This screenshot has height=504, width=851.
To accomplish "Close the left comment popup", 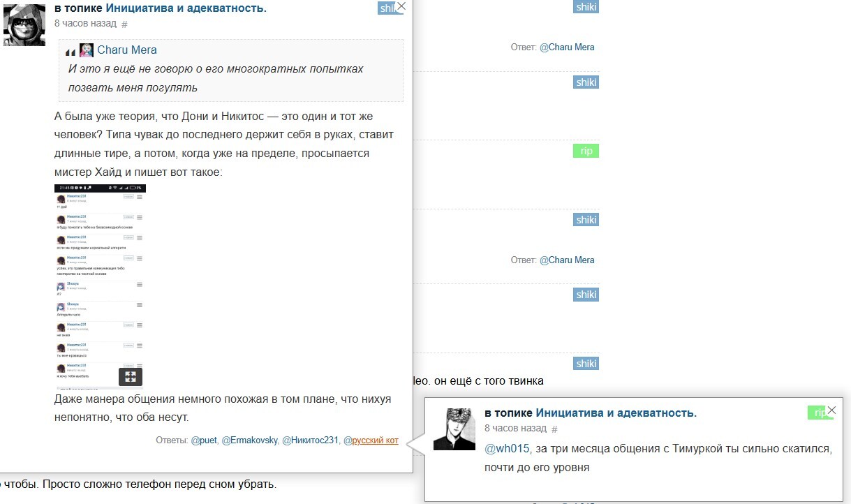I will 401,6.
